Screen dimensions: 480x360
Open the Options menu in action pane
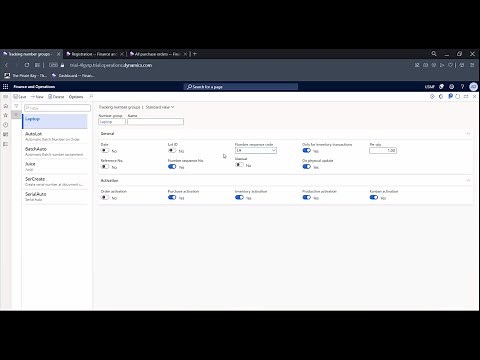(76, 97)
